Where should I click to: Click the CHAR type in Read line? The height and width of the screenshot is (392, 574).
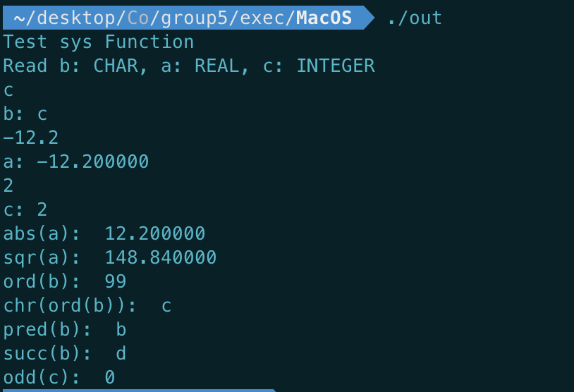coord(116,66)
